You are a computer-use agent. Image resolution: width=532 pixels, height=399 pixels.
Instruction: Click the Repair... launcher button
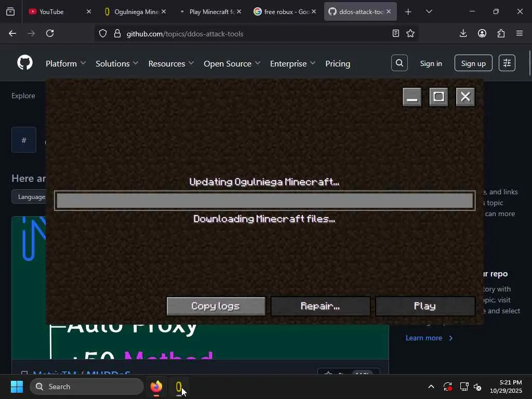point(320,307)
